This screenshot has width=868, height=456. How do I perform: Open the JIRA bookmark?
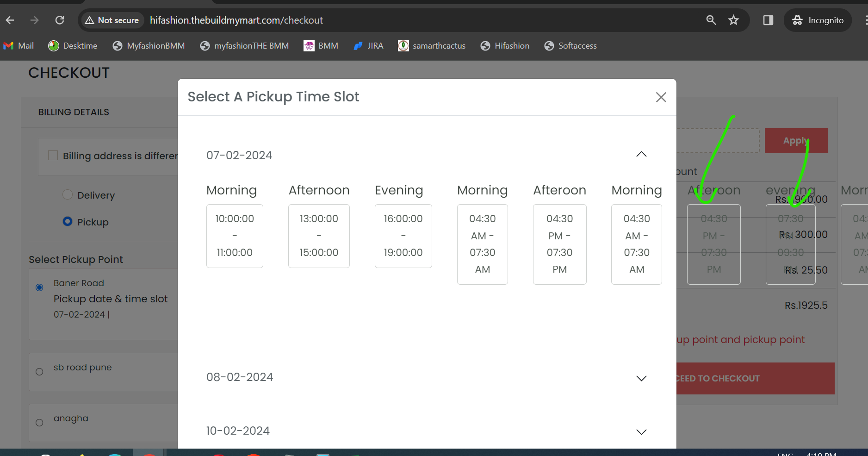coord(368,46)
